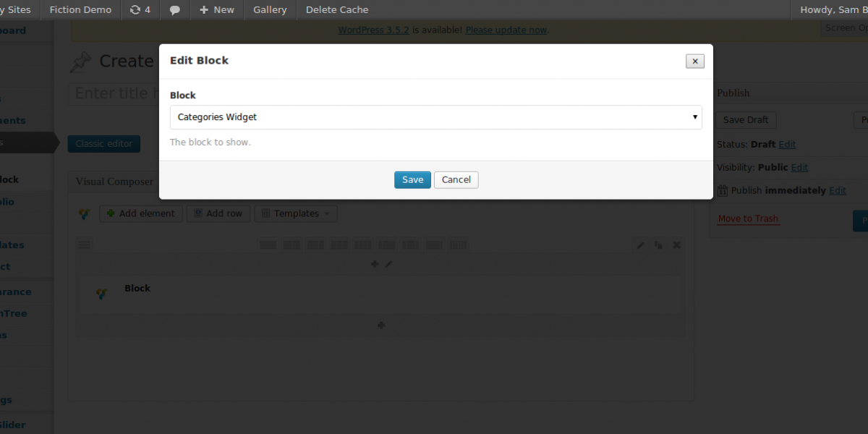Click the Edit Block dialog title

[199, 61]
